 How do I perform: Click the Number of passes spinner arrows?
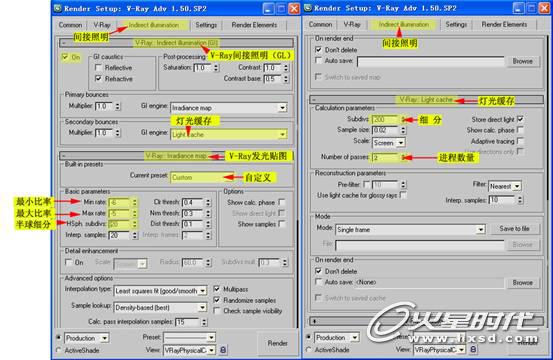(x=403, y=157)
